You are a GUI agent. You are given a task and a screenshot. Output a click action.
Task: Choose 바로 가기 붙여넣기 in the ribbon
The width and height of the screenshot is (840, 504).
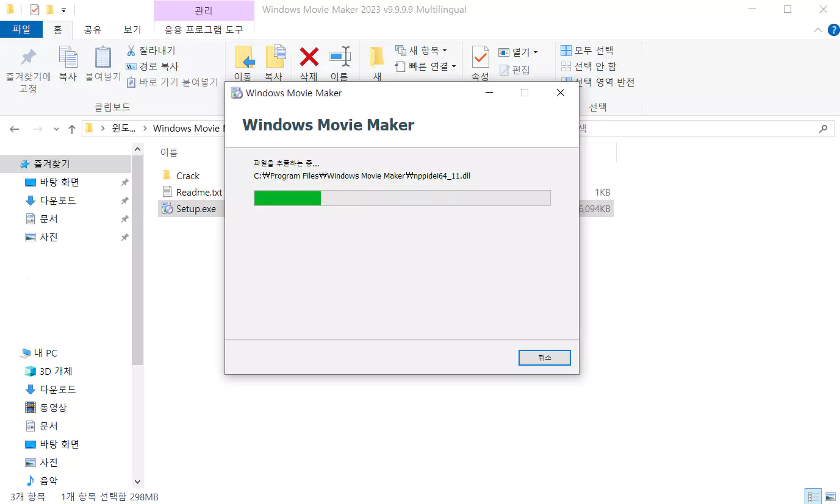click(x=172, y=82)
